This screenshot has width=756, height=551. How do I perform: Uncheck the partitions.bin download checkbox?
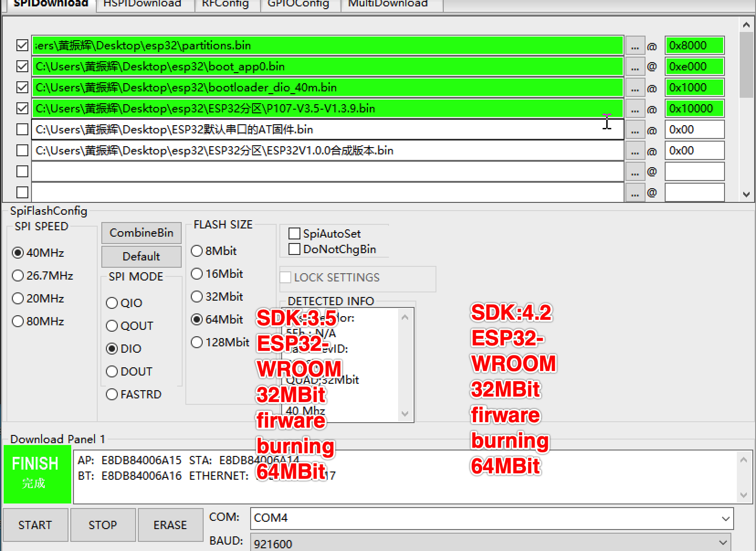pyautogui.click(x=21, y=45)
